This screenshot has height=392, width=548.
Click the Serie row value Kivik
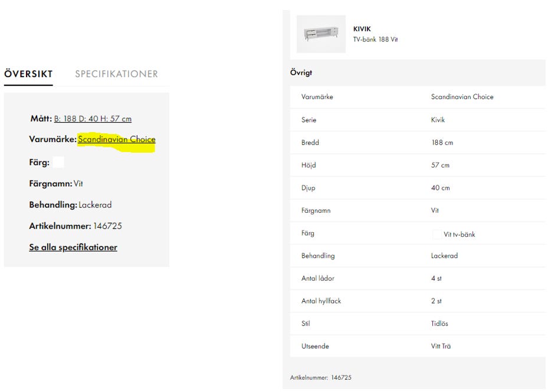pyautogui.click(x=438, y=120)
